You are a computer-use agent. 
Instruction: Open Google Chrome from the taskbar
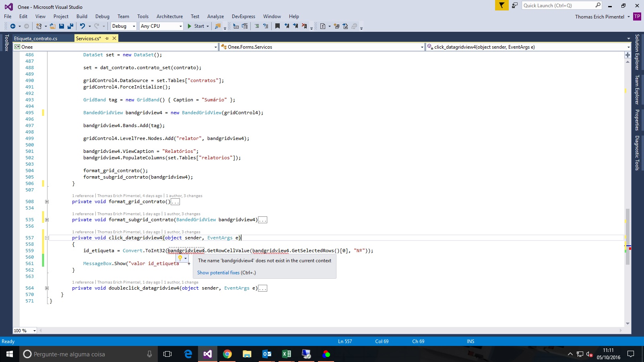pos(227,354)
